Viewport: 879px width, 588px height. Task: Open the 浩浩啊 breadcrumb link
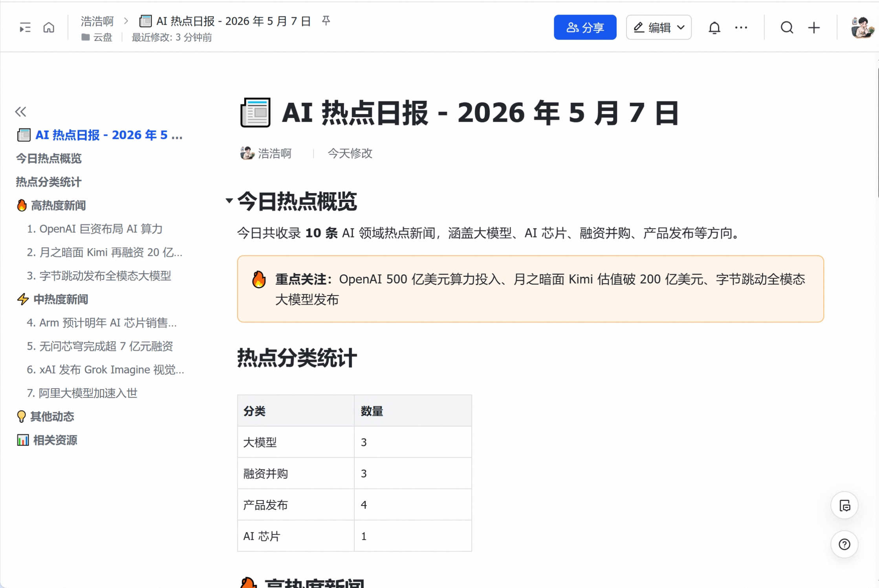pos(97,21)
